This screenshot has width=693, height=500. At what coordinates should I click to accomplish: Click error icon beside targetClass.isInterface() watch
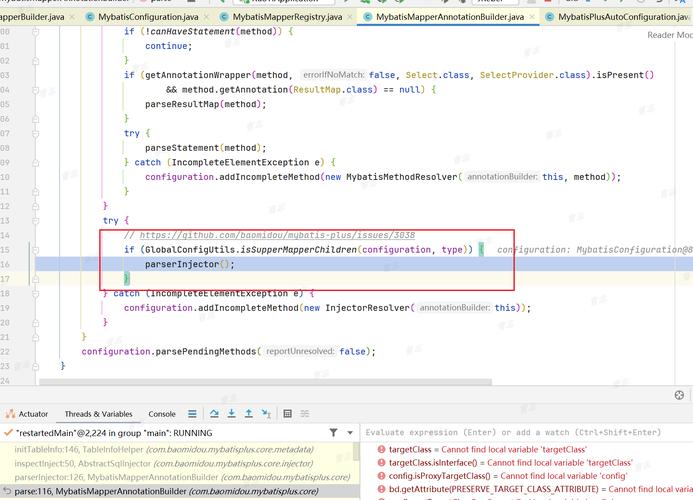pos(381,463)
